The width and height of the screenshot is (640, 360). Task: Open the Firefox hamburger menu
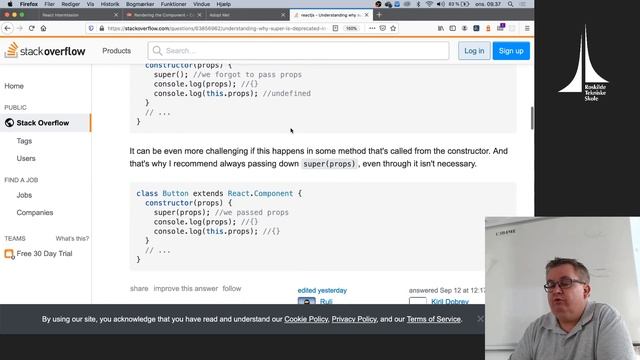[527, 28]
